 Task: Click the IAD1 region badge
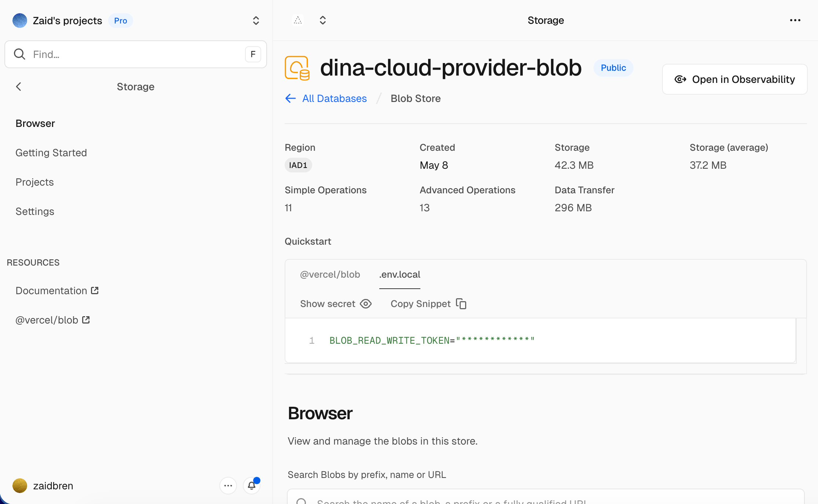298,165
